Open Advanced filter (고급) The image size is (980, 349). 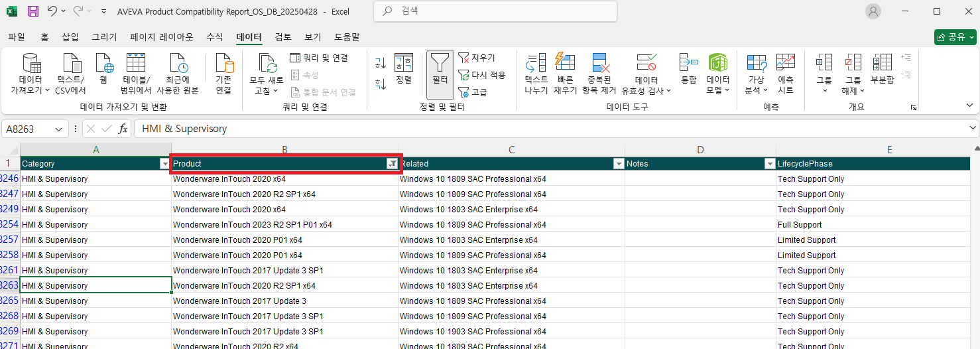coord(473,92)
